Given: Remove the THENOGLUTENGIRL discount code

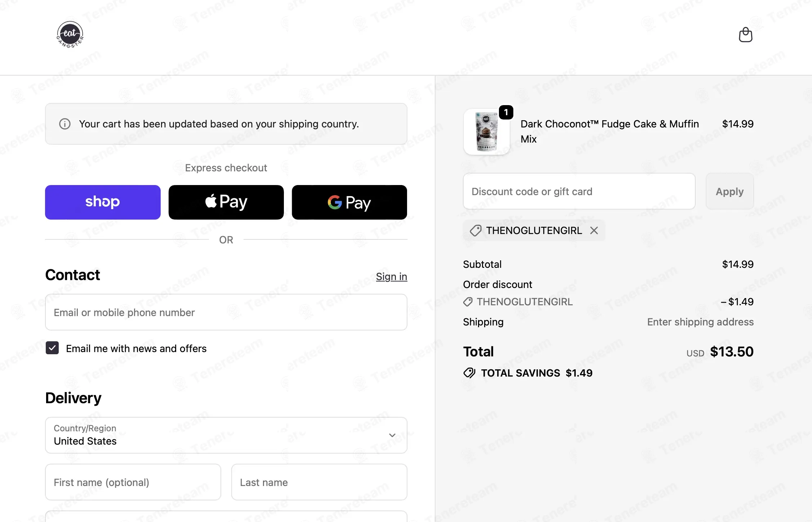Looking at the screenshot, I should click(x=594, y=230).
